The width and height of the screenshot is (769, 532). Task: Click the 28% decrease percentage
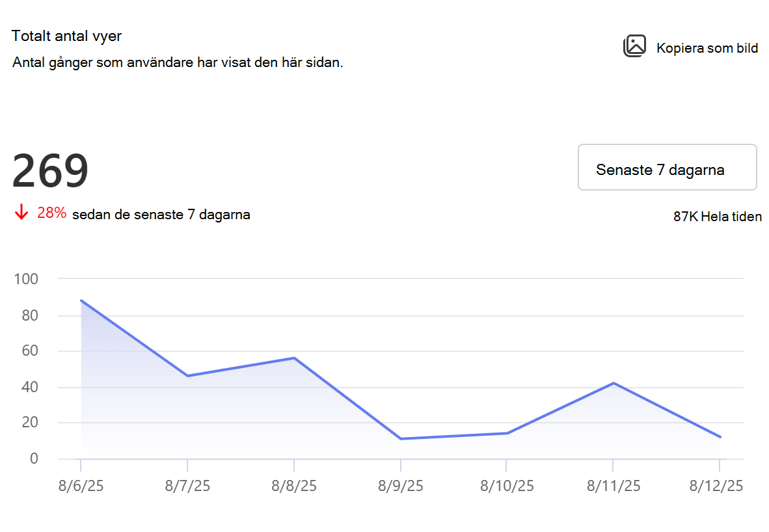pos(51,213)
